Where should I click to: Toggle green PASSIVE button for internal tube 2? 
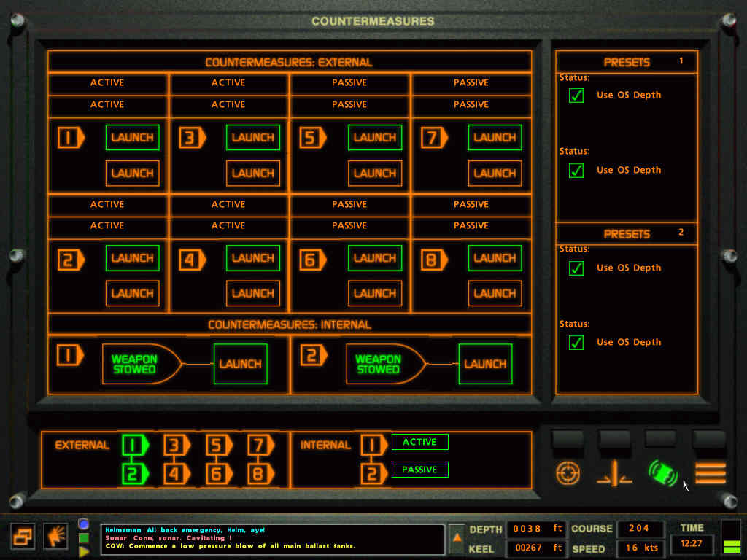(x=419, y=470)
